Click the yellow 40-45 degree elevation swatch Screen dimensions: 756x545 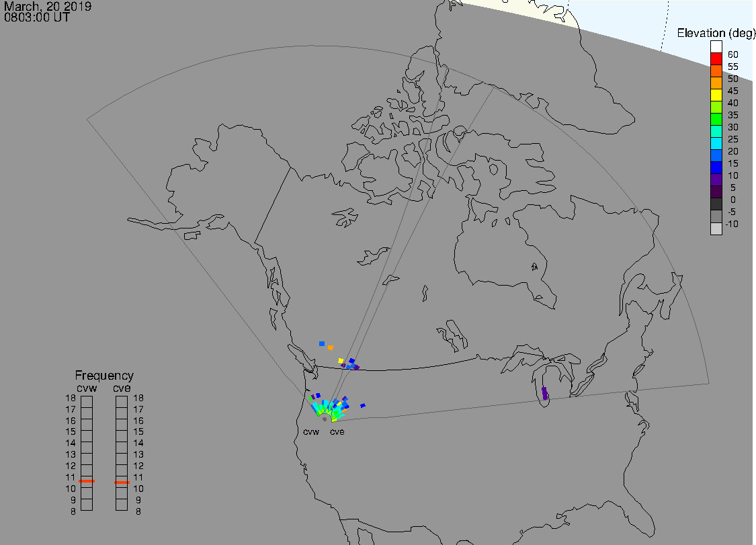[x=716, y=95]
